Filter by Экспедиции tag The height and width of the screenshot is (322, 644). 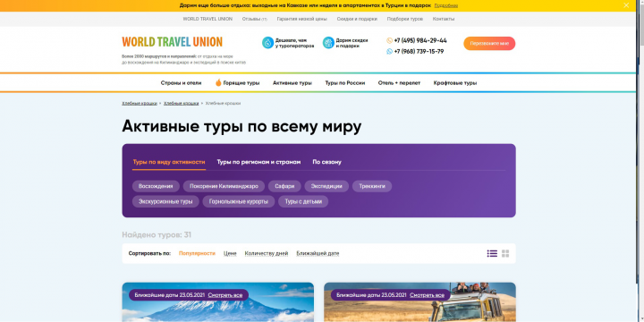[326, 186]
